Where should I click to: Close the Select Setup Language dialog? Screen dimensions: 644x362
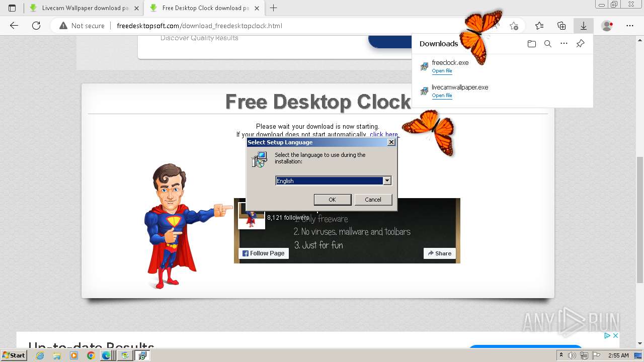tap(391, 142)
